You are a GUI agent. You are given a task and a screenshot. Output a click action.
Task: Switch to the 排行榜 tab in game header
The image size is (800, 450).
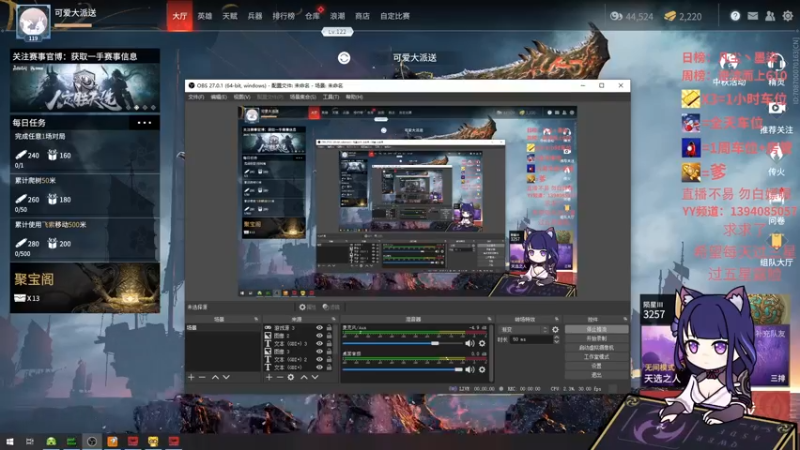pyautogui.click(x=284, y=16)
